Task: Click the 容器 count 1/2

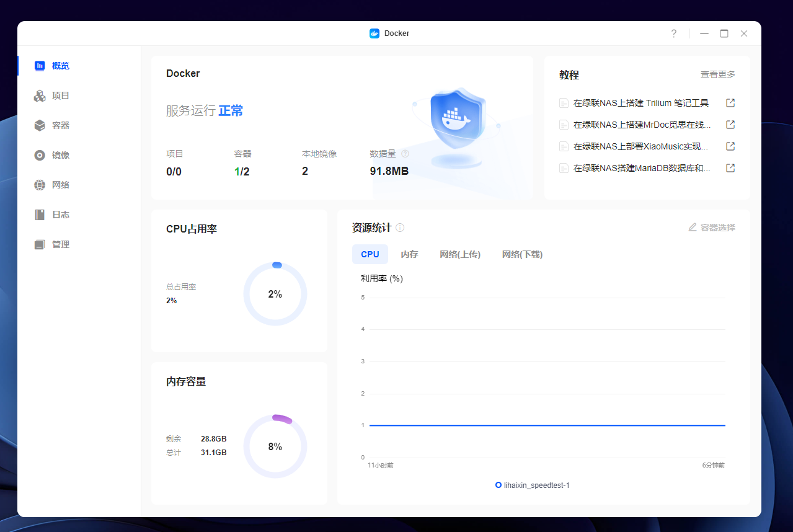Action: tap(242, 172)
